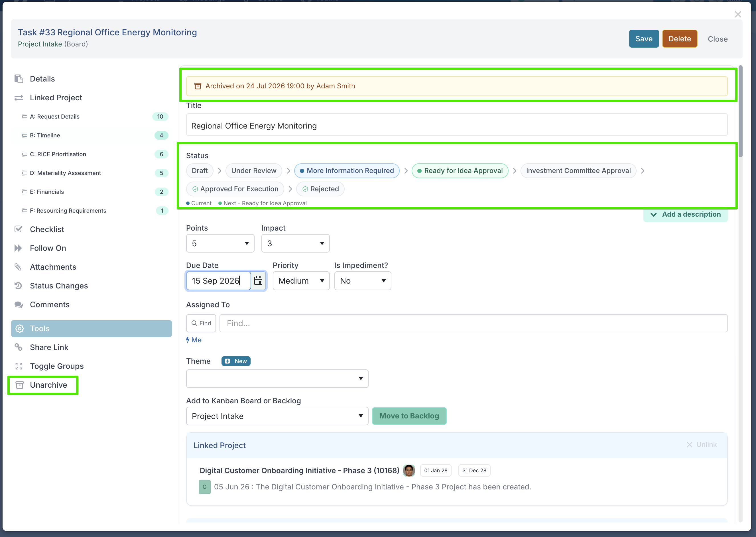The height and width of the screenshot is (537, 756).
Task: Select the Ready for Idea Approval status
Action: pyautogui.click(x=460, y=171)
